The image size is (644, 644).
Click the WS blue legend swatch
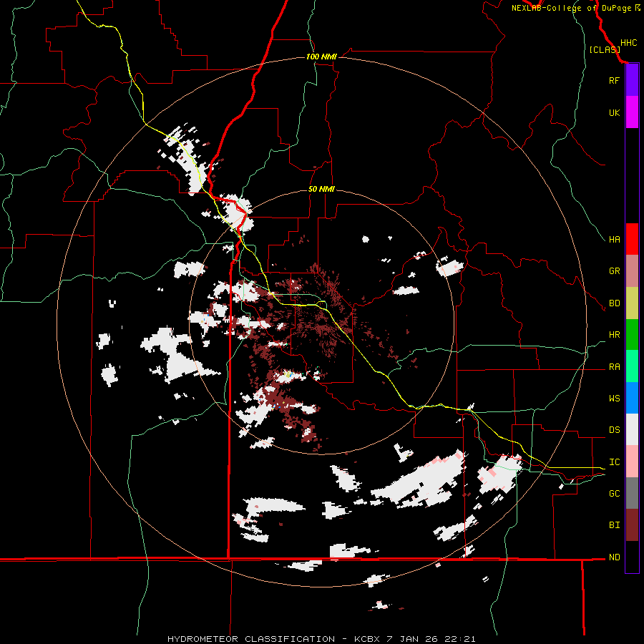pyautogui.click(x=632, y=398)
